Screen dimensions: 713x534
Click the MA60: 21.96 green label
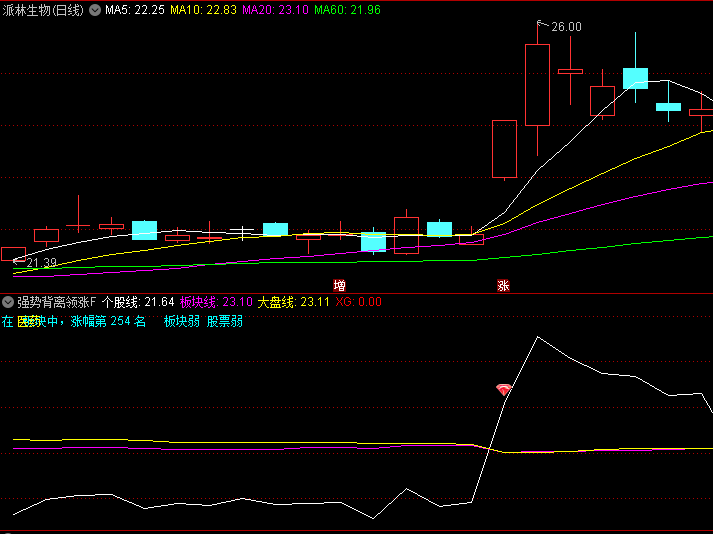coord(347,10)
